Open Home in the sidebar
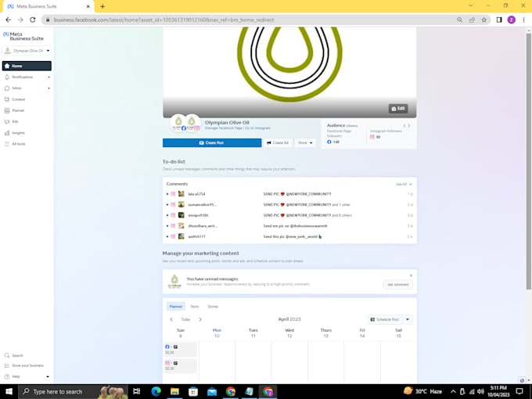 point(27,66)
